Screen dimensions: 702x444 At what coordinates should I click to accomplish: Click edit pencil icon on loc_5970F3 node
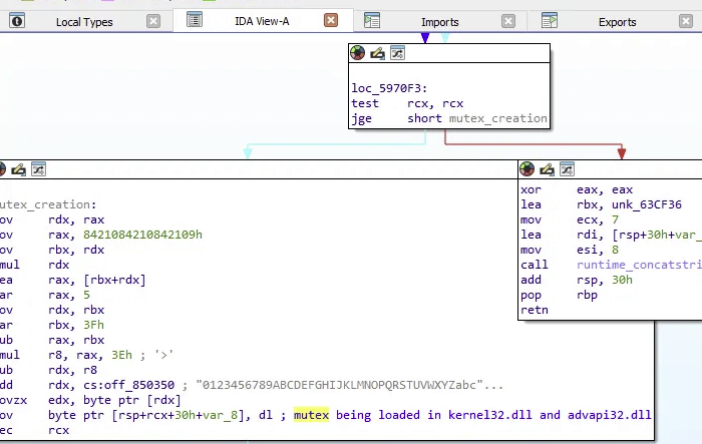pyautogui.click(x=377, y=53)
